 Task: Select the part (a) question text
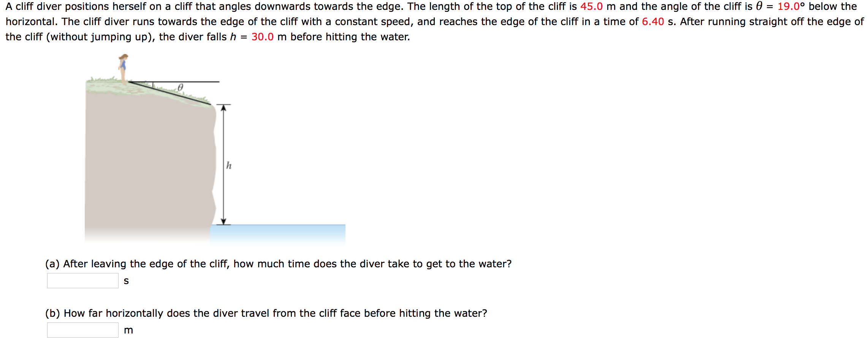coord(278,264)
